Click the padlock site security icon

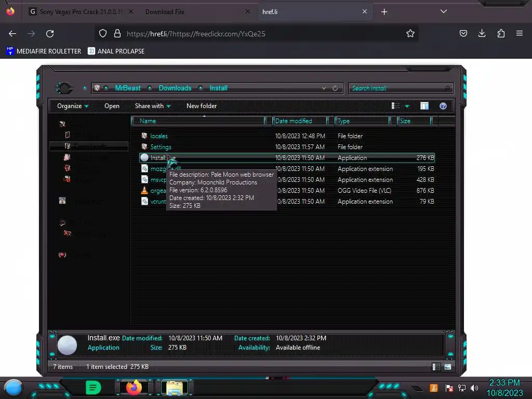pos(117,34)
